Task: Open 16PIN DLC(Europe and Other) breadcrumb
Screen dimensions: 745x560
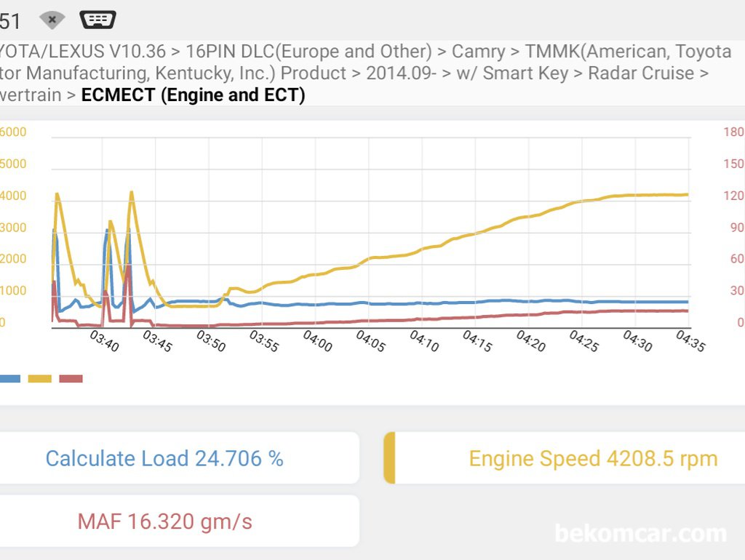Action: pyautogui.click(x=308, y=52)
